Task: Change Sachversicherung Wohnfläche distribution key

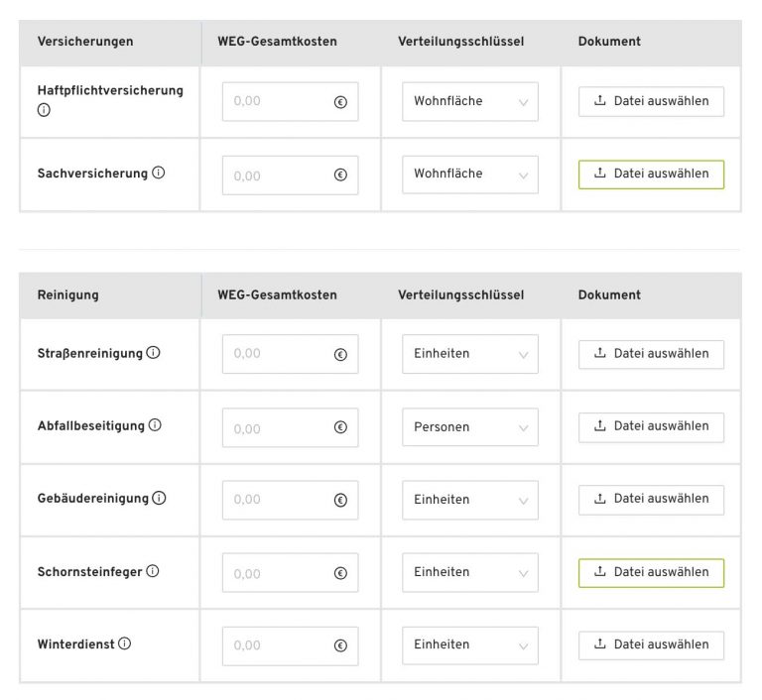Action: coord(469,175)
